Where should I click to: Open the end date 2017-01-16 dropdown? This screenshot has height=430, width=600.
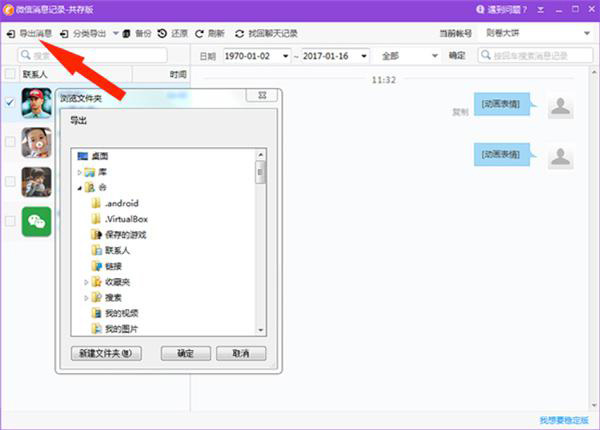tap(364, 56)
